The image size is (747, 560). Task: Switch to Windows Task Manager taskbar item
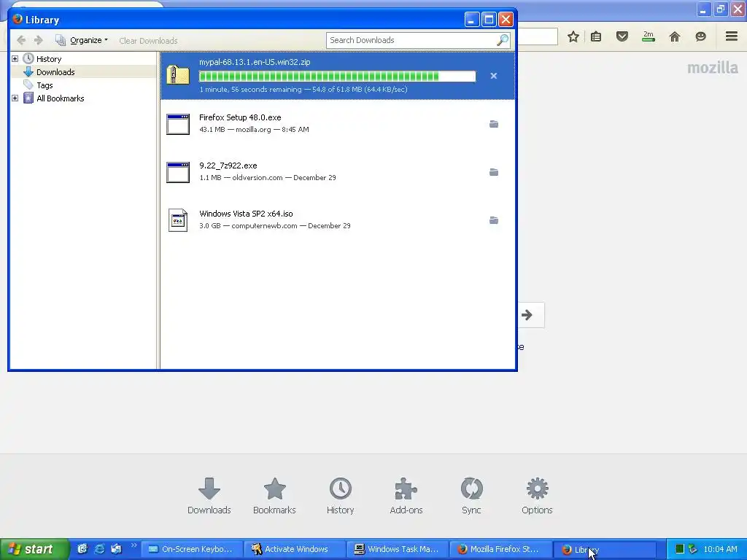click(398, 549)
